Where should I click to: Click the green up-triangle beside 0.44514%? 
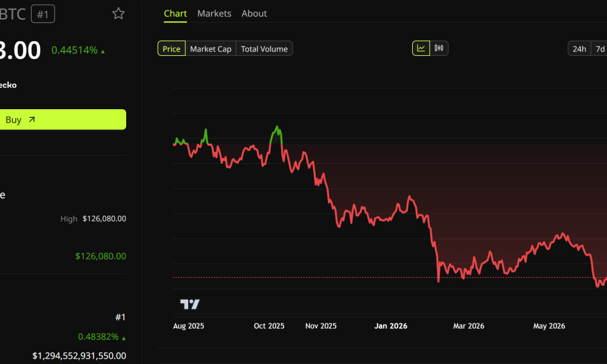coord(103,52)
